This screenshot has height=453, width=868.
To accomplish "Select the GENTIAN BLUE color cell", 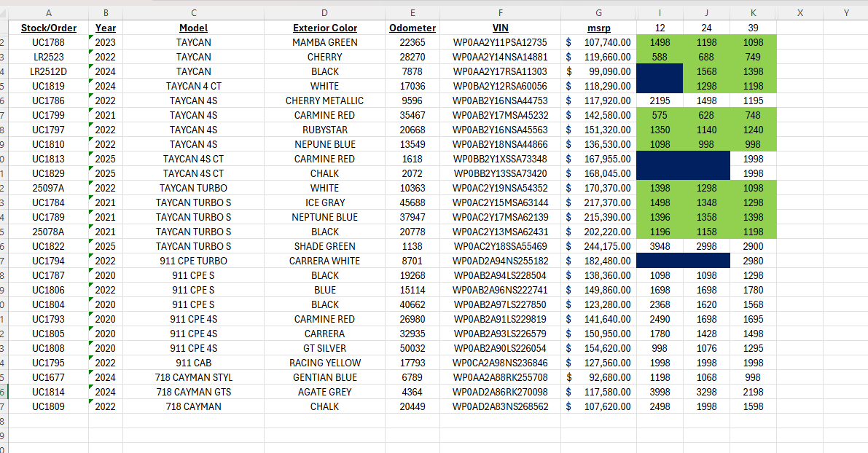I will coord(325,377).
